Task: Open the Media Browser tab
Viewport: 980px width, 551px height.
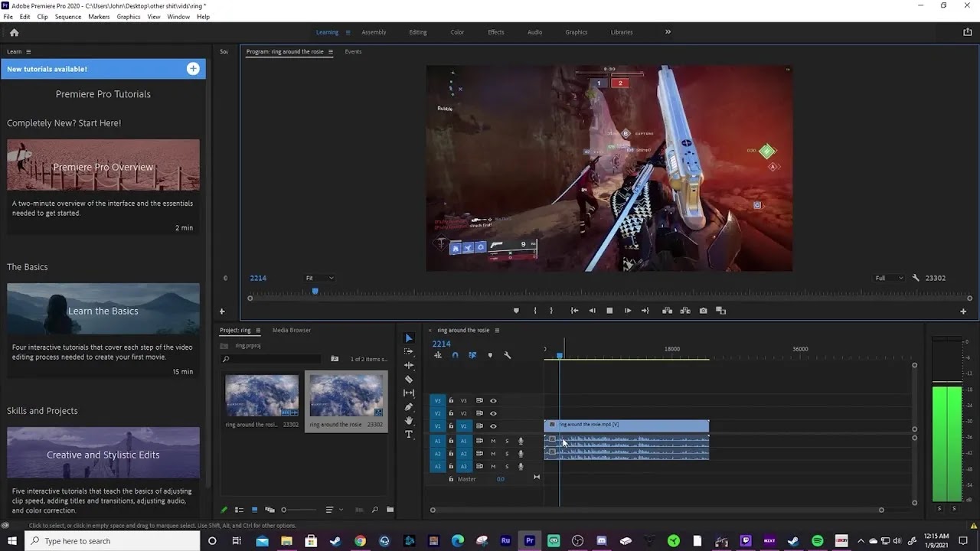Action: pos(292,331)
